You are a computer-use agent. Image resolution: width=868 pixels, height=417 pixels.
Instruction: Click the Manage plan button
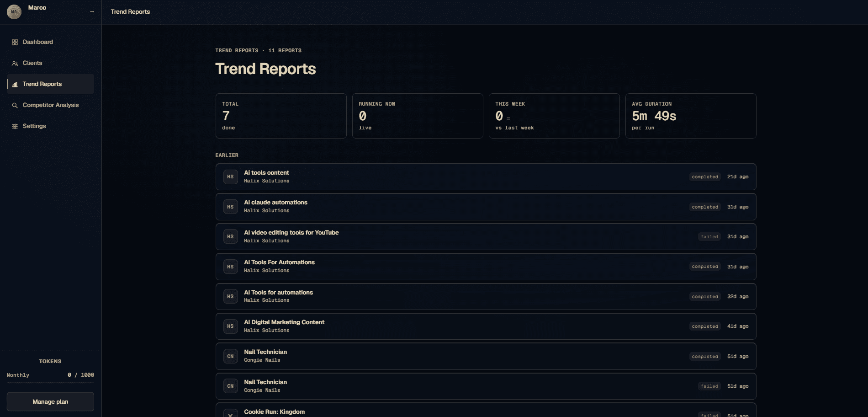[50, 402]
